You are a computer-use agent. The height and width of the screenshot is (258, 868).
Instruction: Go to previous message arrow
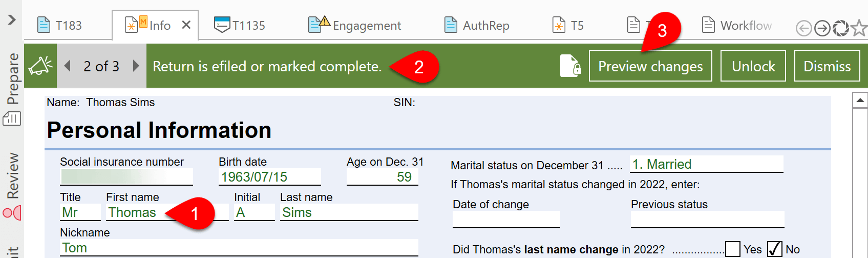point(68,66)
